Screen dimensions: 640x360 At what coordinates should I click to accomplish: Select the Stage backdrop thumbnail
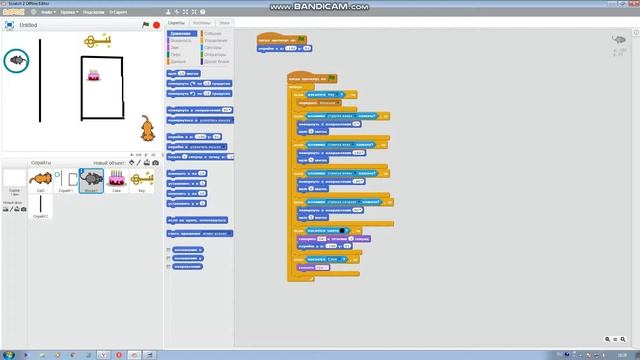14,182
